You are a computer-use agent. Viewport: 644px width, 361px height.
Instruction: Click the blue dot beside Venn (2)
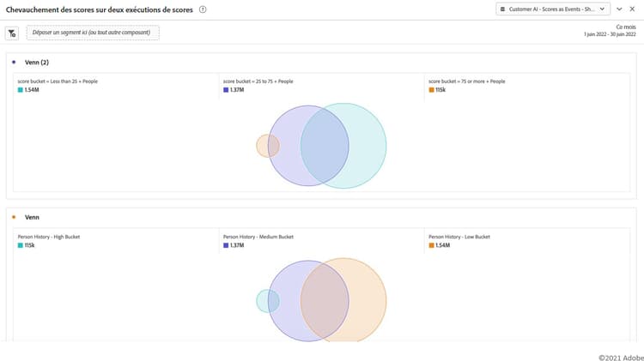[x=14, y=63]
